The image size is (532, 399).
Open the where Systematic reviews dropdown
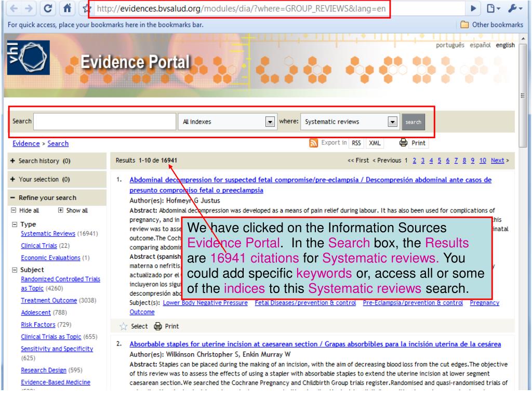click(x=349, y=122)
